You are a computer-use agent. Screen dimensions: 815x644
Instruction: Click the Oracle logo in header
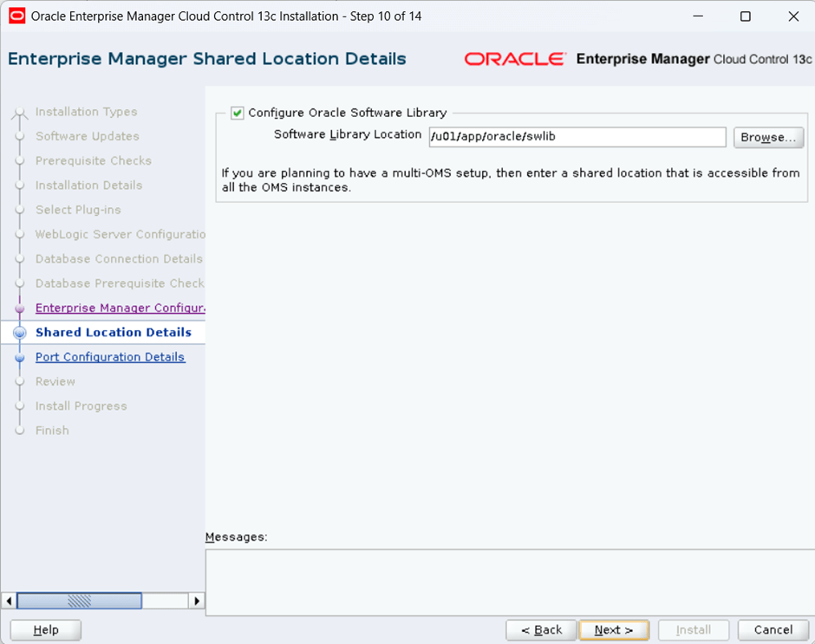point(514,59)
